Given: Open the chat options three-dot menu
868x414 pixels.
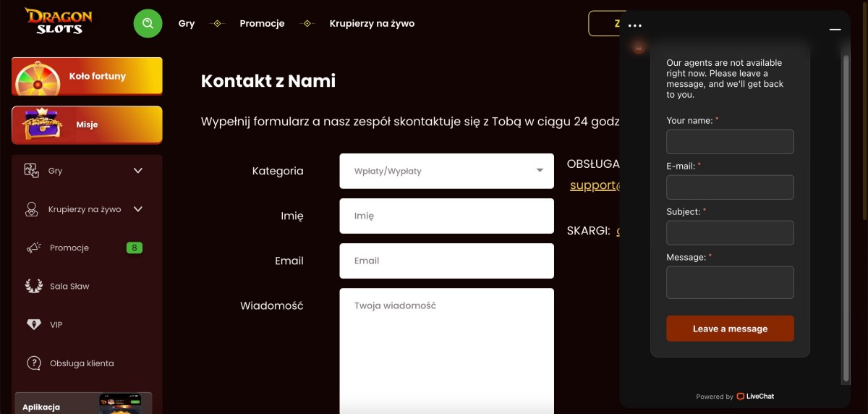Looking at the screenshot, I should [635, 25].
